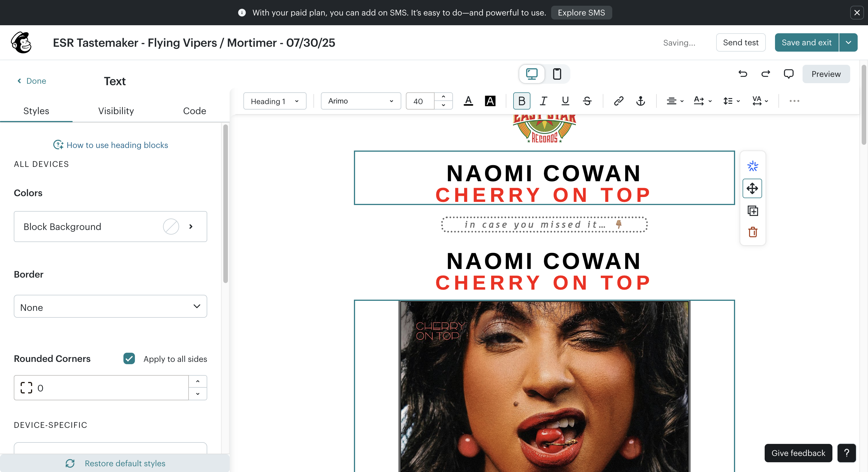Click Done to go back
868x472 pixels.
coord(32,81)
